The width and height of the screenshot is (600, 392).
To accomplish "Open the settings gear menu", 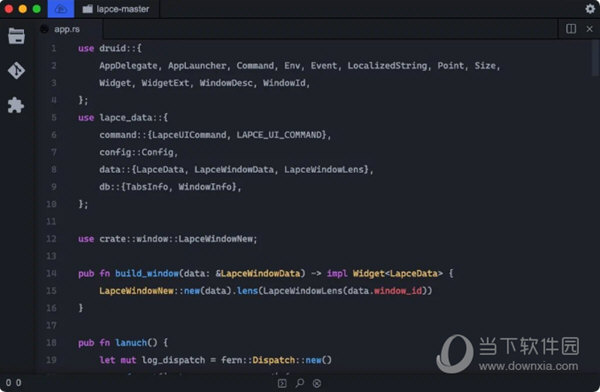I will (x=590, y=8).
